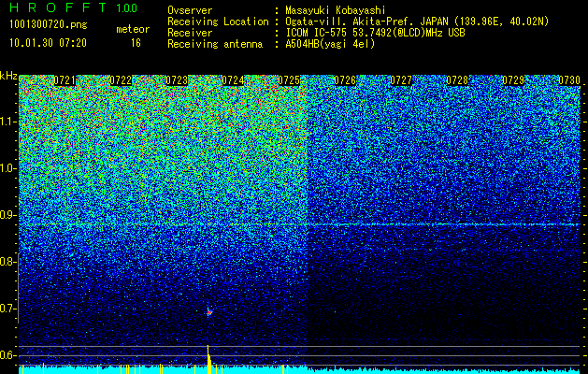Viewport: 588px width, 374px height.
Task: Click the kHz axis unit label
Action: tap(8, 76)
